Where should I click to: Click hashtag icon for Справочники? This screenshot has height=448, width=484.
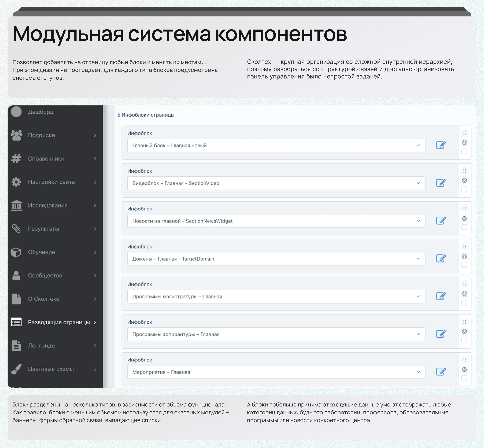pyautogui.click(x=16, y=159)
